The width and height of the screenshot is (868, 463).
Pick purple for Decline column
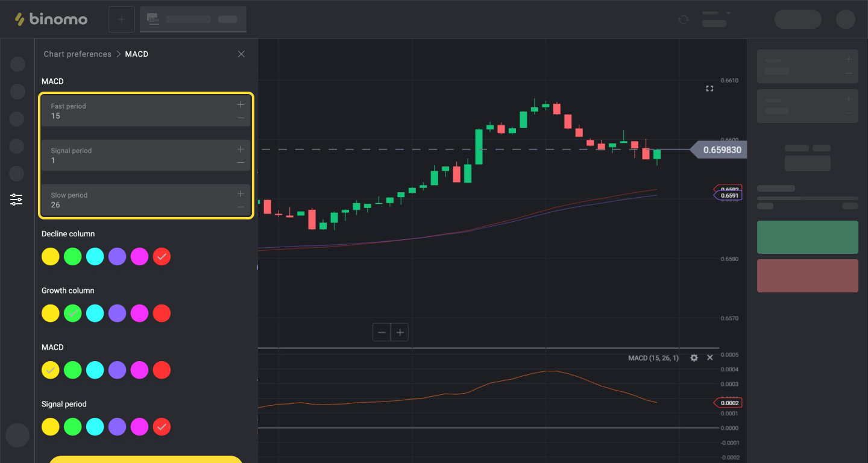click(x=118, y=257)
